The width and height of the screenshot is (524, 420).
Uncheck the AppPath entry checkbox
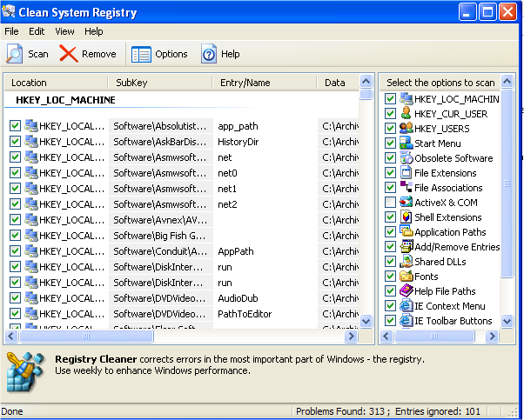15,251
